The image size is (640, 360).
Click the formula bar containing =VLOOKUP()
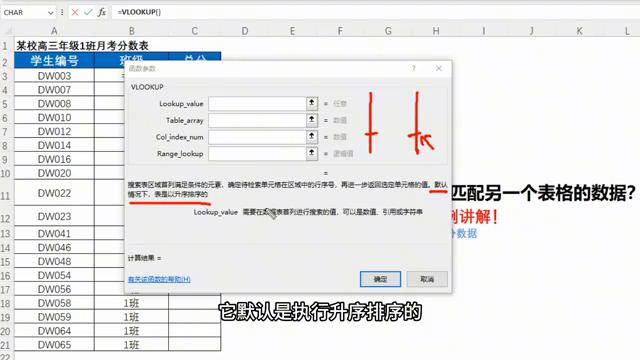pos(376,12)
